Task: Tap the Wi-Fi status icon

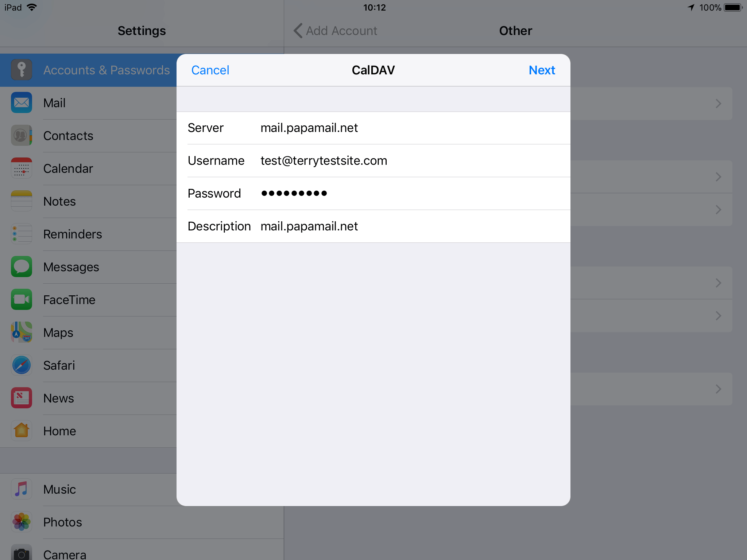Action: point(32,7)
